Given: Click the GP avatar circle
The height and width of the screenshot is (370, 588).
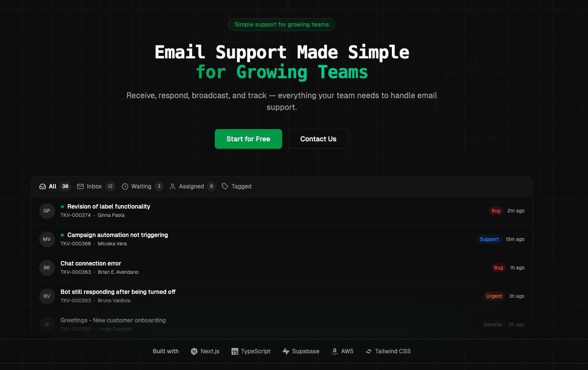Looking at the screenshot, I should pyautogui.click(x=47, y=211).
